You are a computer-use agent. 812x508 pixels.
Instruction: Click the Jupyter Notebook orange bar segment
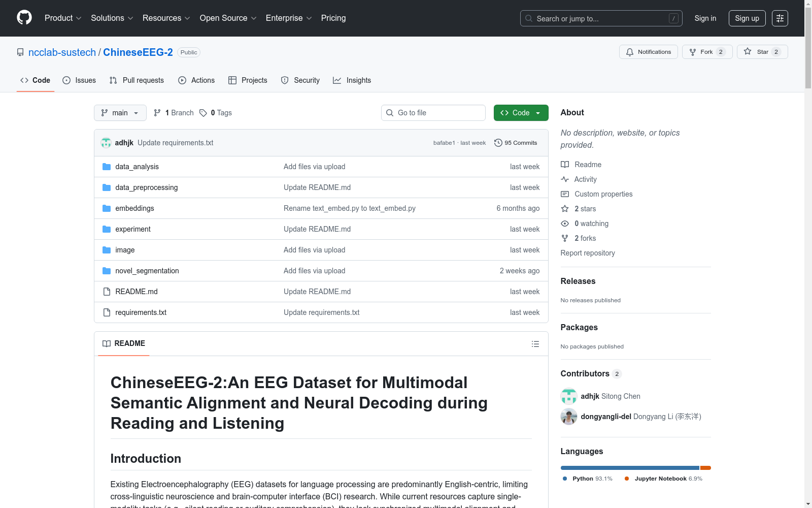pyautogui.click(x=705, y=468)
